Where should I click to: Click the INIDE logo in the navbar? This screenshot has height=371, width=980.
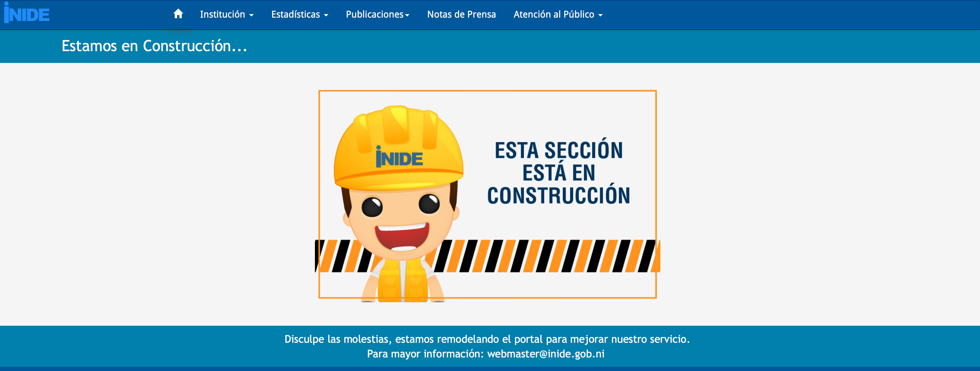(27, 13)
